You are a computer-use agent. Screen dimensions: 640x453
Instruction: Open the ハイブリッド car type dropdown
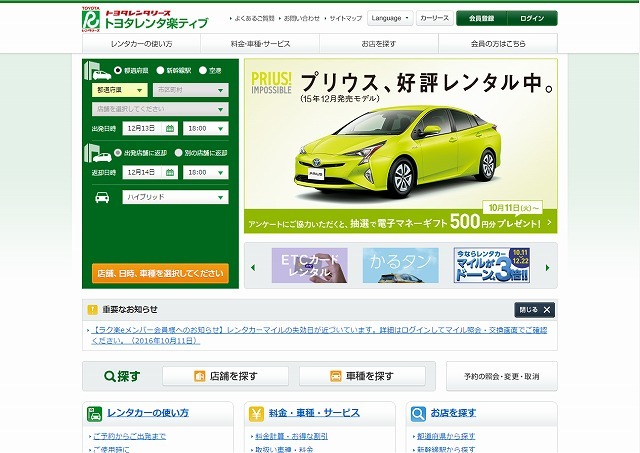click(175, 197)
